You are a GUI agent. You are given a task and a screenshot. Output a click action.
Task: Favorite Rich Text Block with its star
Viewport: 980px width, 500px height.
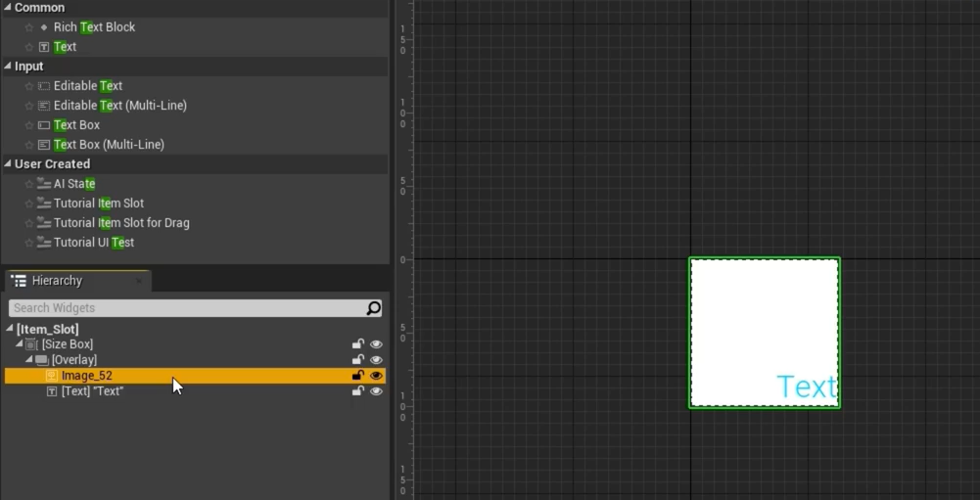click(x=28, y=27)
